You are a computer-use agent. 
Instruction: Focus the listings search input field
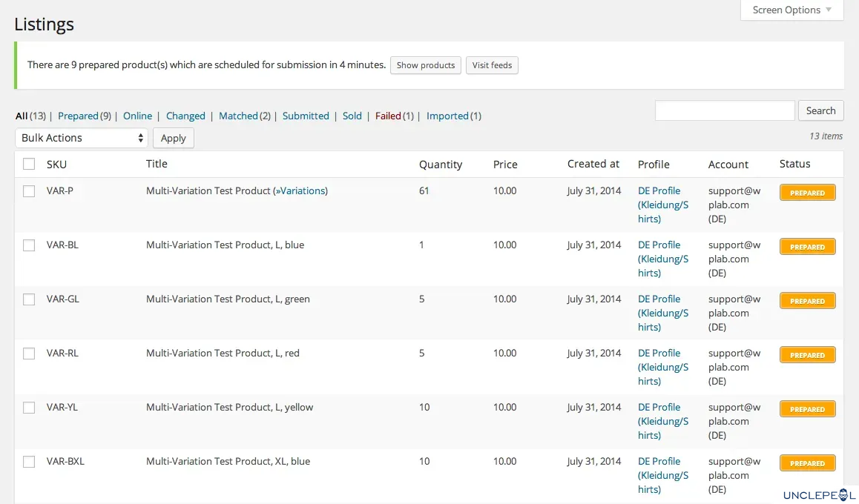724,110
